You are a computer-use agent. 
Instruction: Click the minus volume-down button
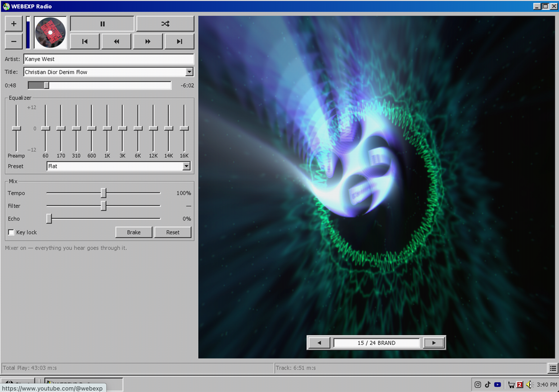coord(14,42)
